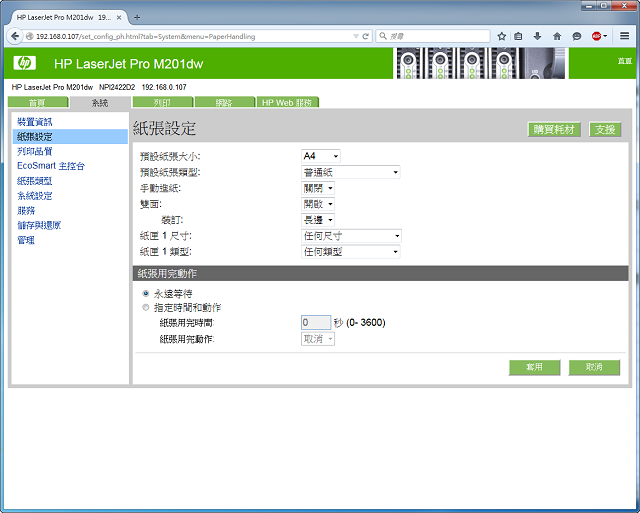Click the HP logo in the header
This screenshot has height=513, width=640.
click(x=25, y=64)
